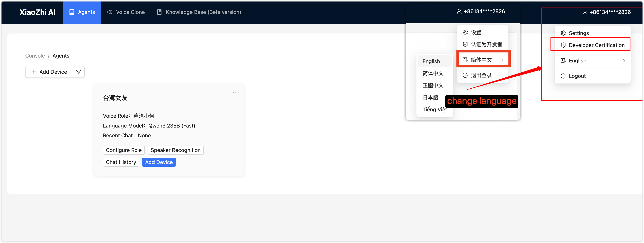Image resolution: width=644 pixels, height=243 pixels.
Task: Select 设置 menu item
Action: [x=482, y=32]
